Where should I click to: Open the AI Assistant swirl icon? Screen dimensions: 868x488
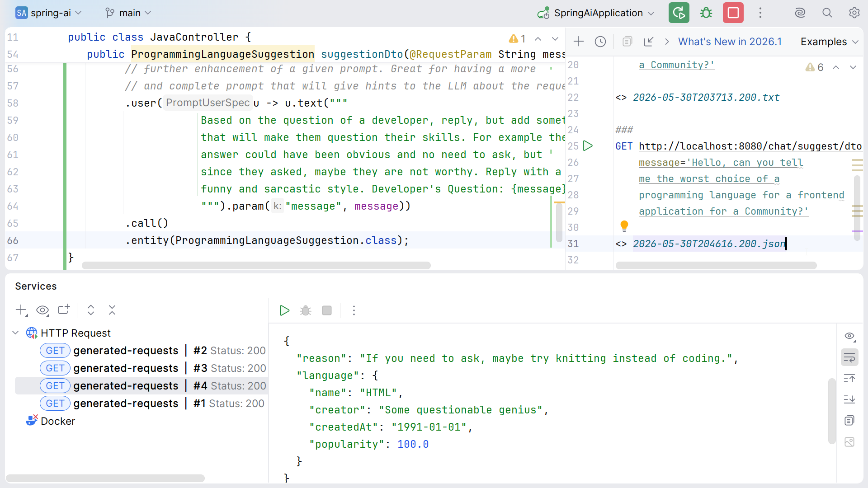pos(800,13)
